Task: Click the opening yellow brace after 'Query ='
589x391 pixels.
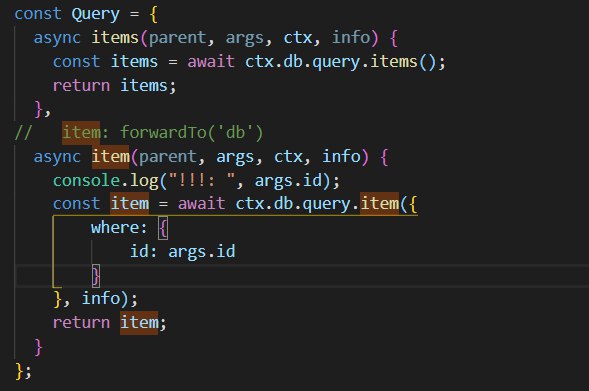Action: tap(153, 15)
